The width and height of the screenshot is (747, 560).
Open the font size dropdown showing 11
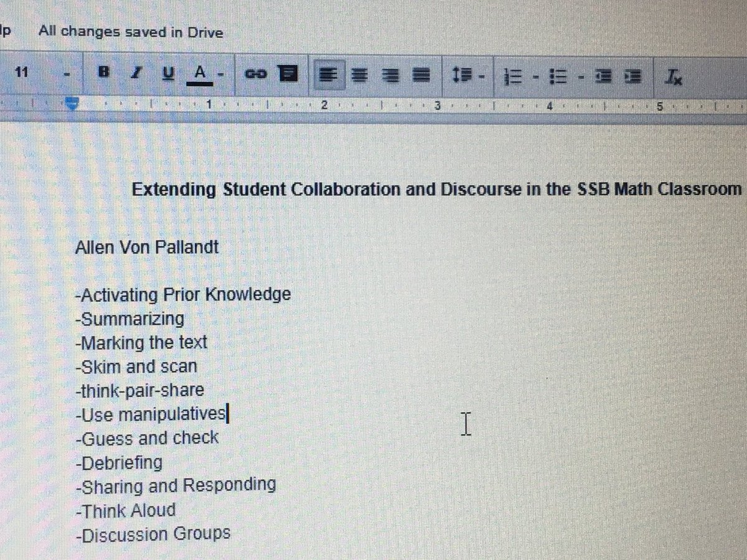click(x=42, y=72)
